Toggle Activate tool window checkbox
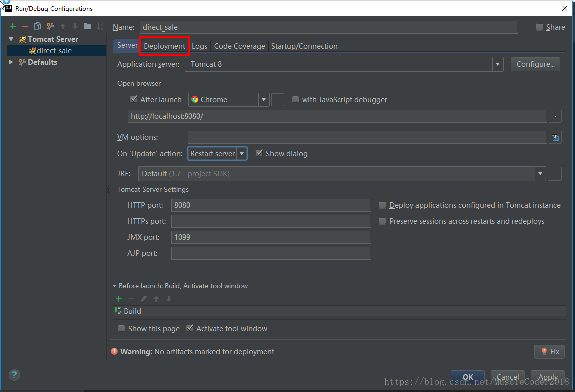 (190, 328)
